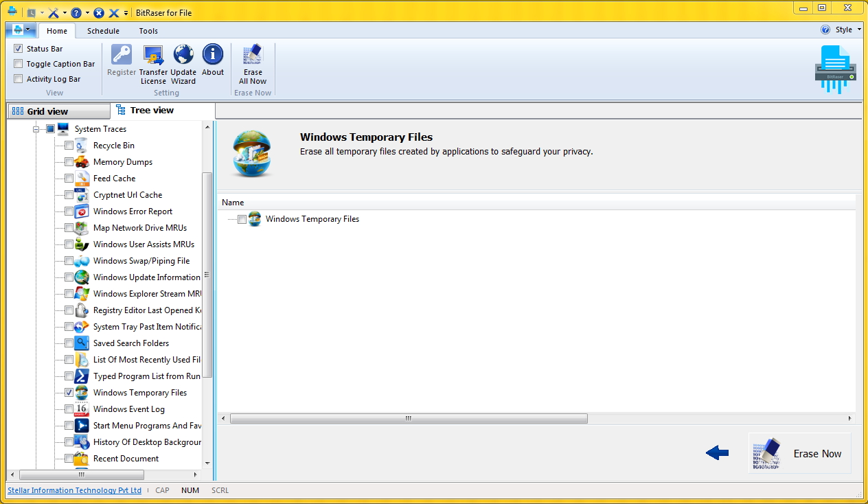This screenshot has width=868, height=504.
Task: Select the History Of Desktop Background row text
Action: (x=147, y=442)
